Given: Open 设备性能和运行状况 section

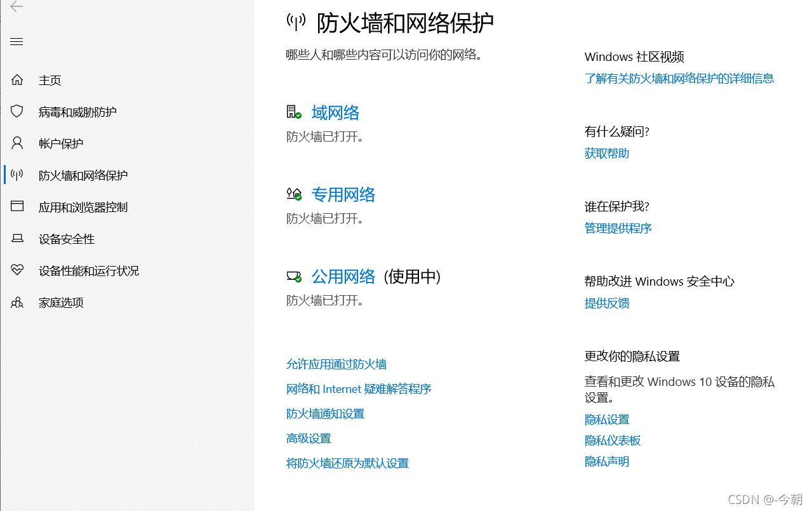Looking at the screenshot, I should pos(89,270).
